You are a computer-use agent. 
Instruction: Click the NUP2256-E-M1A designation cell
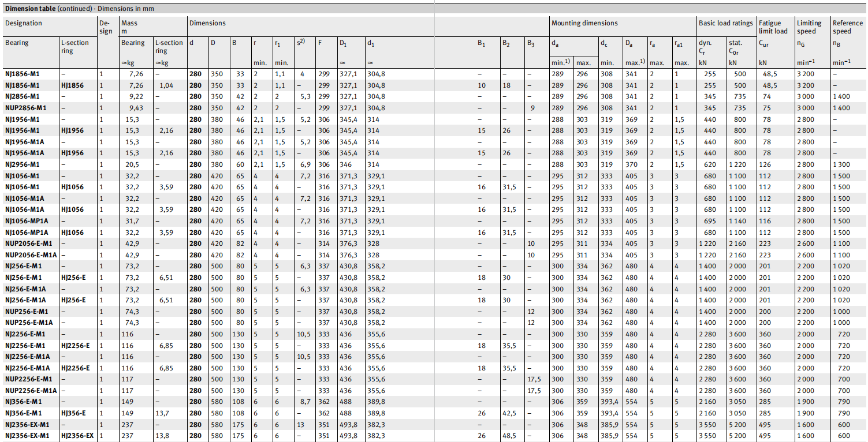(x=32, y=391)
